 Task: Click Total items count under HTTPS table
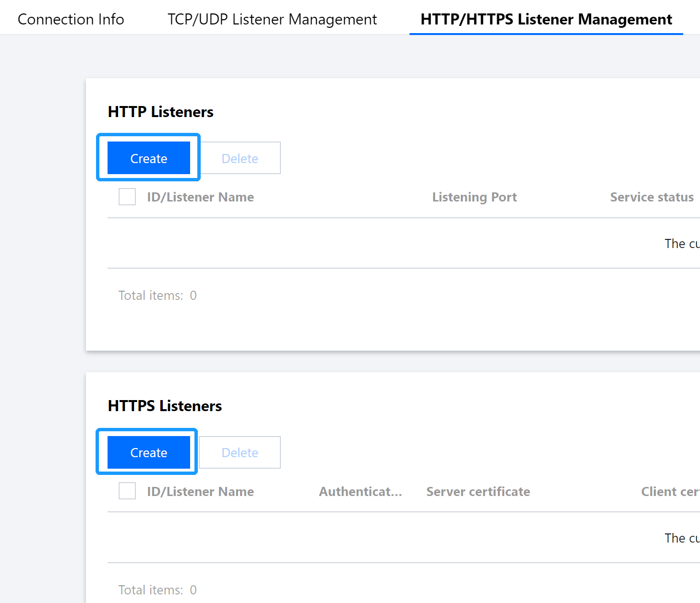[157, 590]
